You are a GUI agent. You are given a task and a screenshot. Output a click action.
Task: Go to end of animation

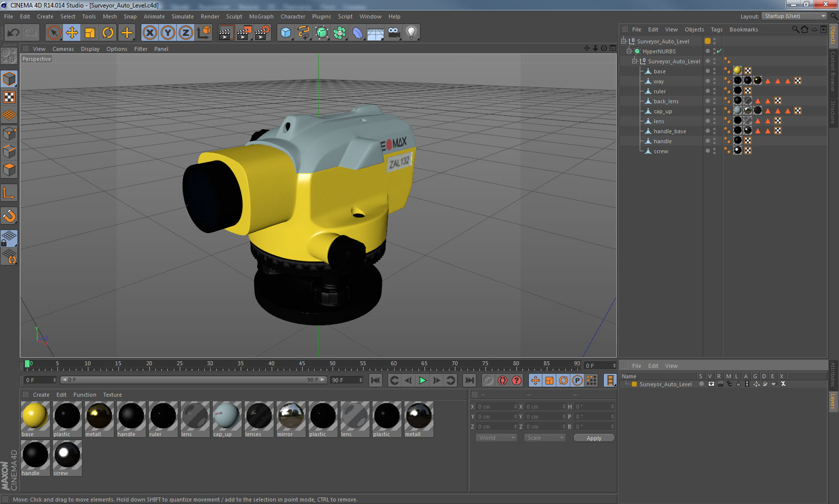pyautogui.click(x=469, y=380)
